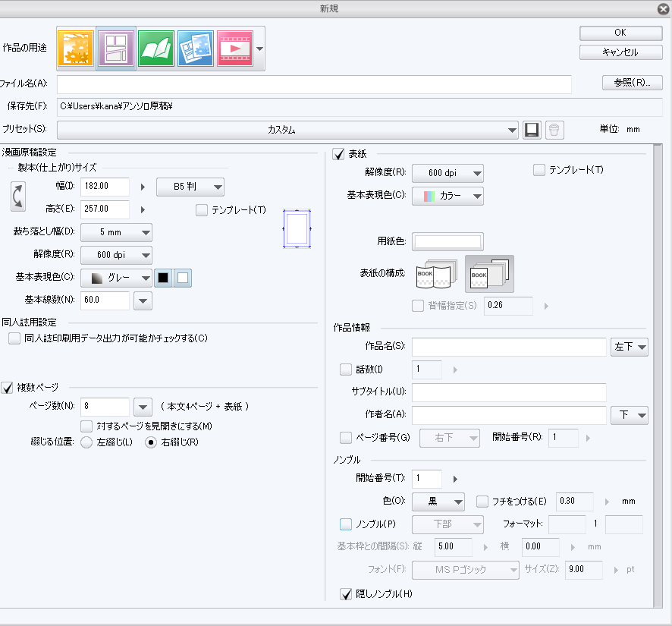The width and height of the screenshot is (672, 626).
Task: Select the green book (Show all comic settings) icon
Action: coord(156,48)
